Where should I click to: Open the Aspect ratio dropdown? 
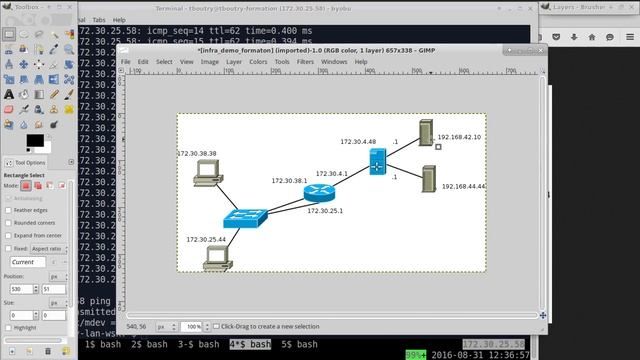tap(49, 249)
